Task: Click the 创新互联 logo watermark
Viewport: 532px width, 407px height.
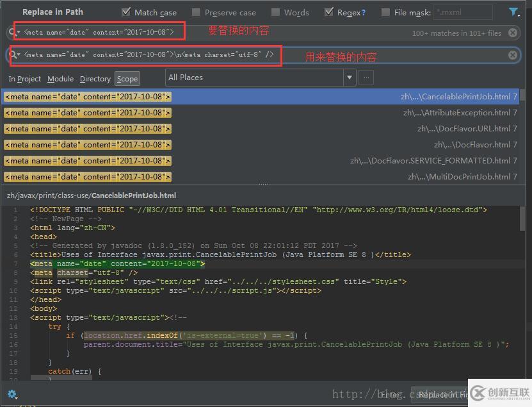Action: click(500, 392)
